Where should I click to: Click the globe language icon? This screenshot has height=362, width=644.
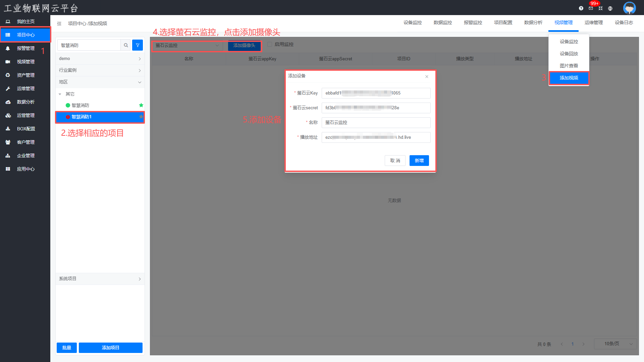pos(610,8)
